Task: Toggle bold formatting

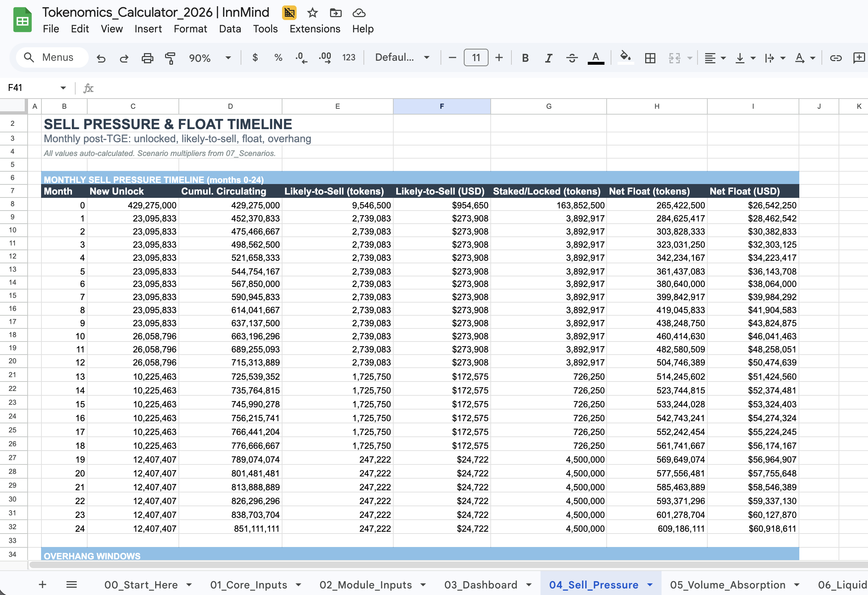Action: point(525,57)
